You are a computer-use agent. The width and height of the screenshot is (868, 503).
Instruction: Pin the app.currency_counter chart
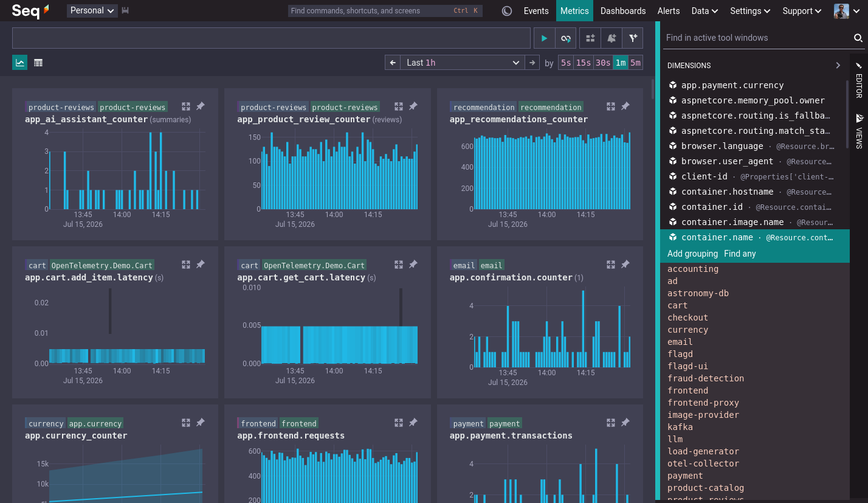(201, 423)
